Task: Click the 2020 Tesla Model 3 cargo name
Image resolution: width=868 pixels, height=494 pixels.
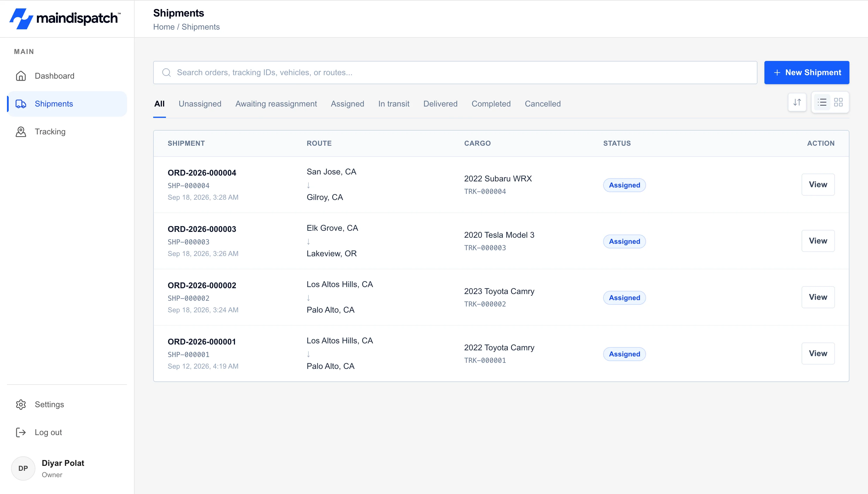Action: [x=499, y=235]
